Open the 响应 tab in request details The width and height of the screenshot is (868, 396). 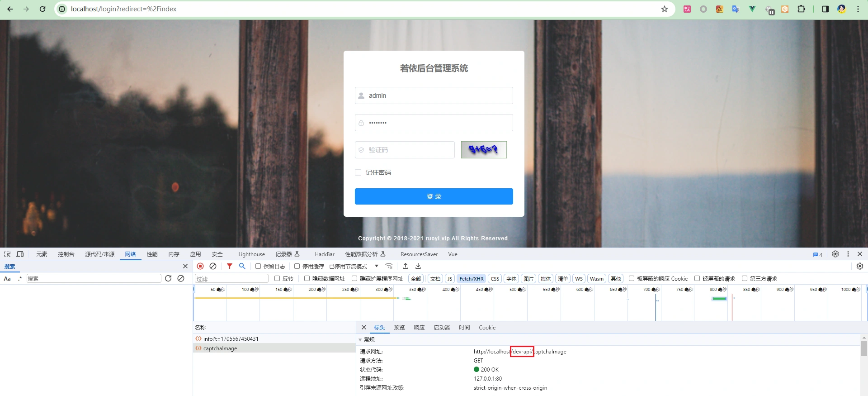point(419,328)
